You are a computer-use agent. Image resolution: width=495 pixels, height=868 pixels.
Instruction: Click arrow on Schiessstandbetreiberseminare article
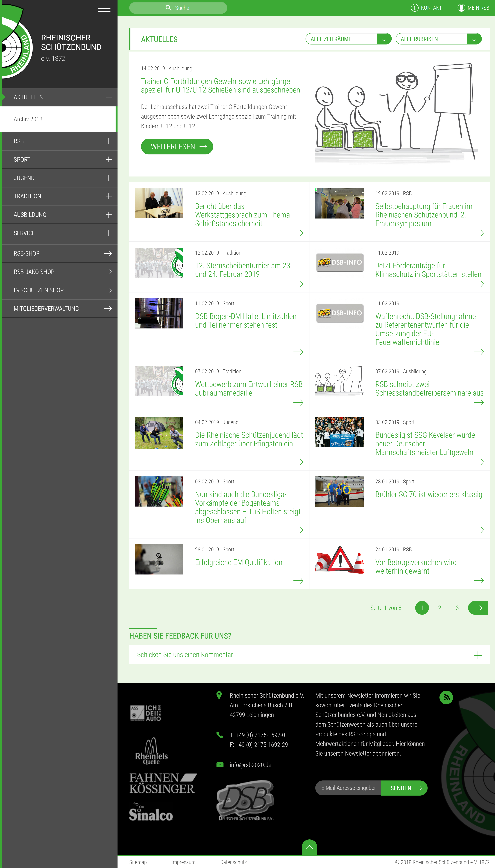coord(479,403)
